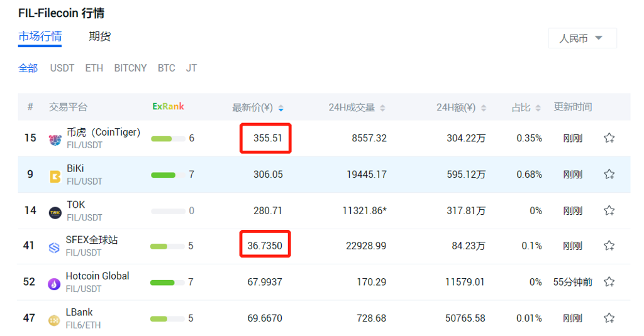Sort by 24H成交量 column
Screen dimensions: 644x336
357,107
